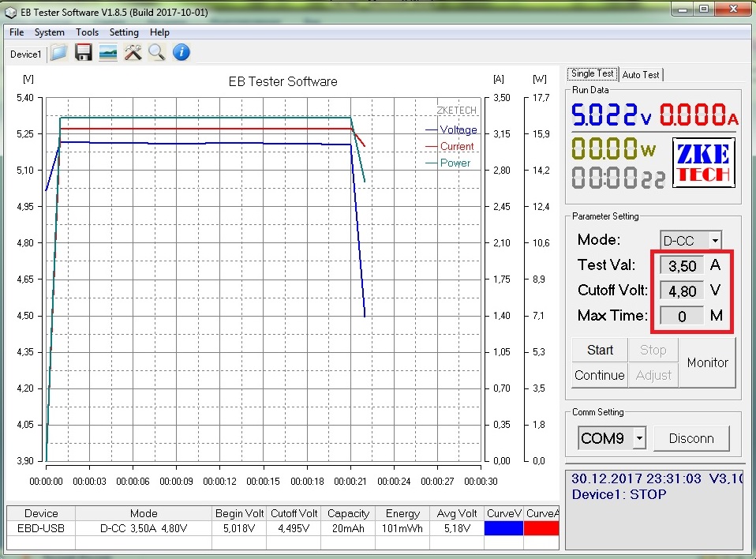The width and height of the screenshot is (756, 559).
Task: Click the Mode column header
Action: click(144, 513)
